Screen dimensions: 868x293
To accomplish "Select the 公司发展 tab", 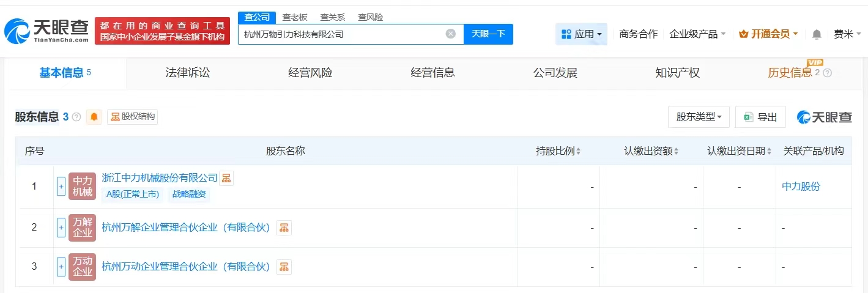I will [555, 73].
